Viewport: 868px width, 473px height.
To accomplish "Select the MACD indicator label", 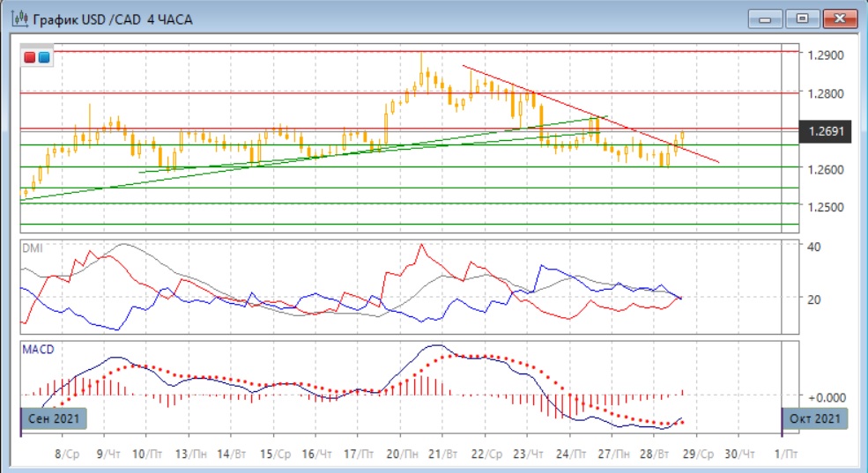I will 37,350.
